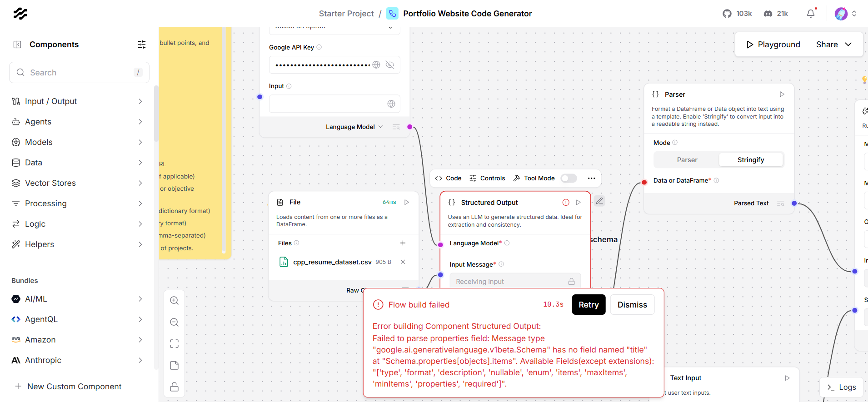
Task: Open Share dropdown menu
Action: (x=833, y=45)
